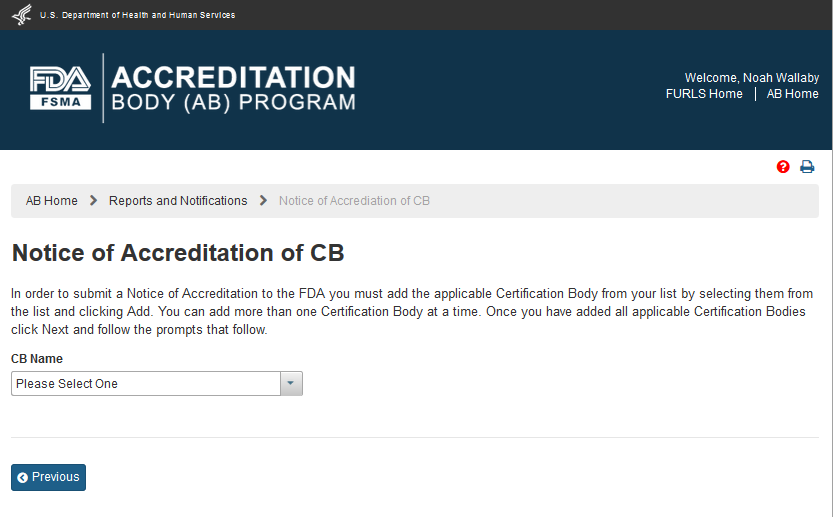Image resolution: width=833 pixels, height=517 pixels.
Task: Select Notice of Accreditation of CB breadcrumb
Action: click(354, 201)
